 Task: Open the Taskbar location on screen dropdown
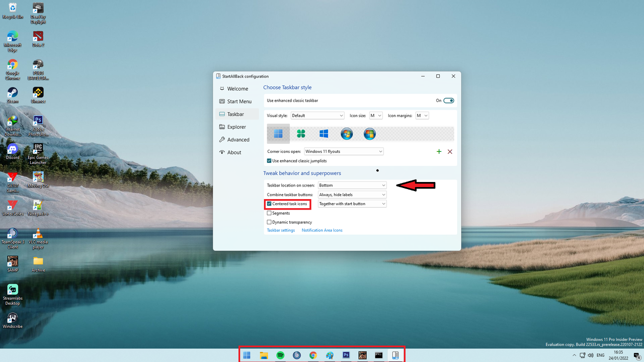352,186
